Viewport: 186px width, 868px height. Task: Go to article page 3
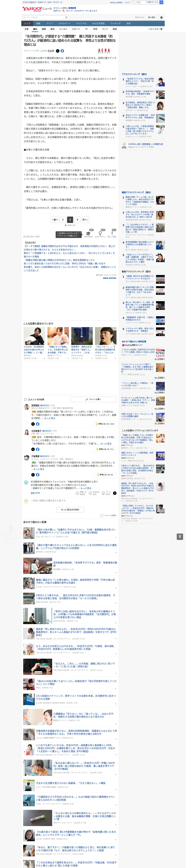(77, 220)
